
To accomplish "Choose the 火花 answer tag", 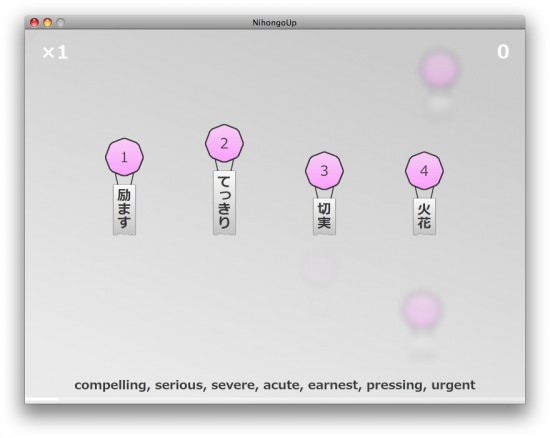I will click(424, 216).
